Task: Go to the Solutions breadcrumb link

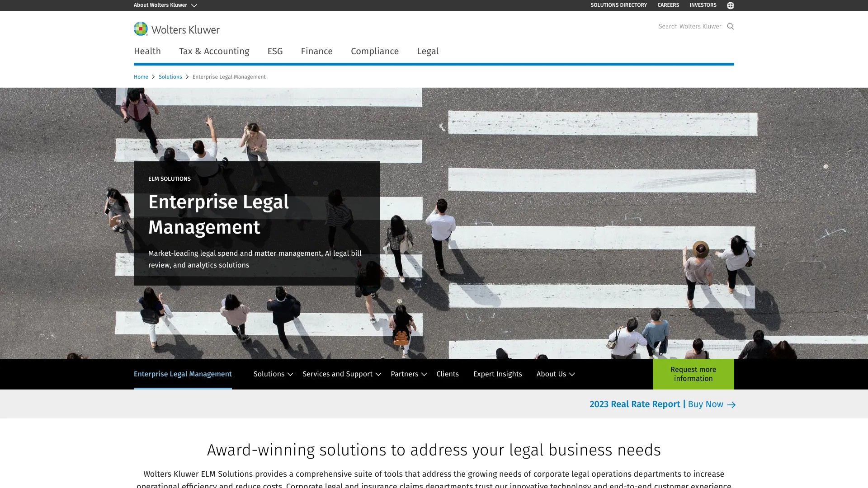Action: (x=170, y=77)
